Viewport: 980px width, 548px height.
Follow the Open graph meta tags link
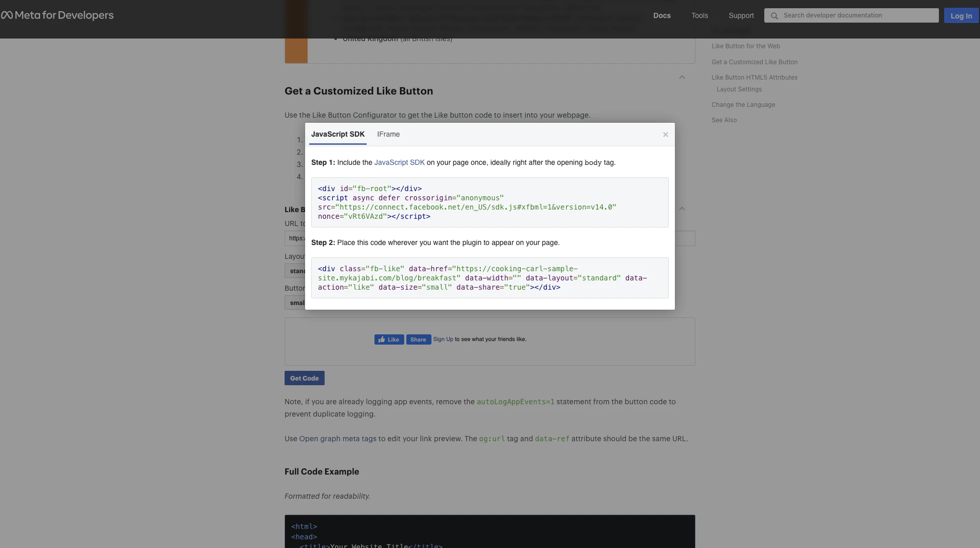pos(337,439)
